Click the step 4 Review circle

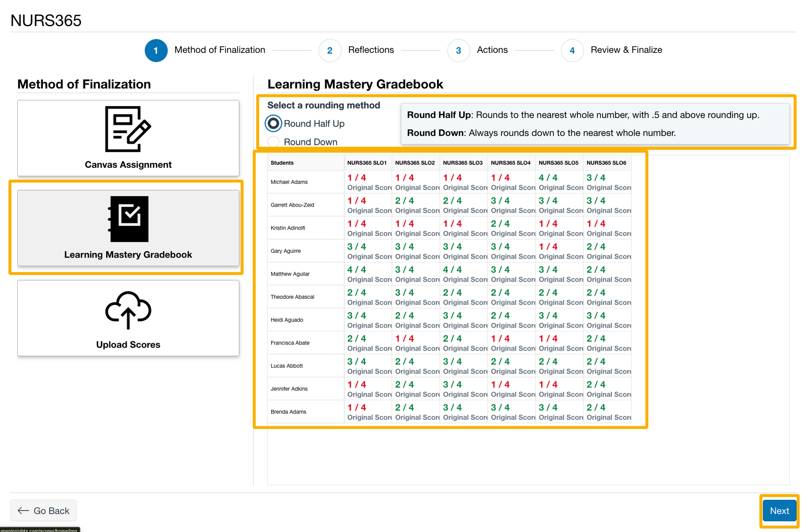tap(572, 50)
